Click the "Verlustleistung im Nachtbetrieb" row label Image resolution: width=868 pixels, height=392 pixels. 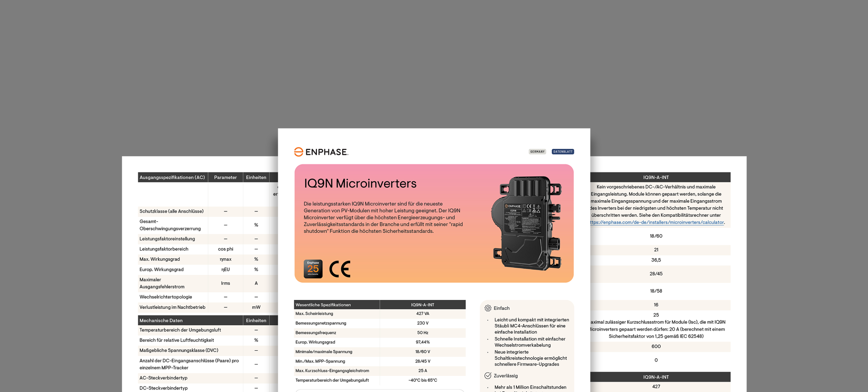point(173,307)
